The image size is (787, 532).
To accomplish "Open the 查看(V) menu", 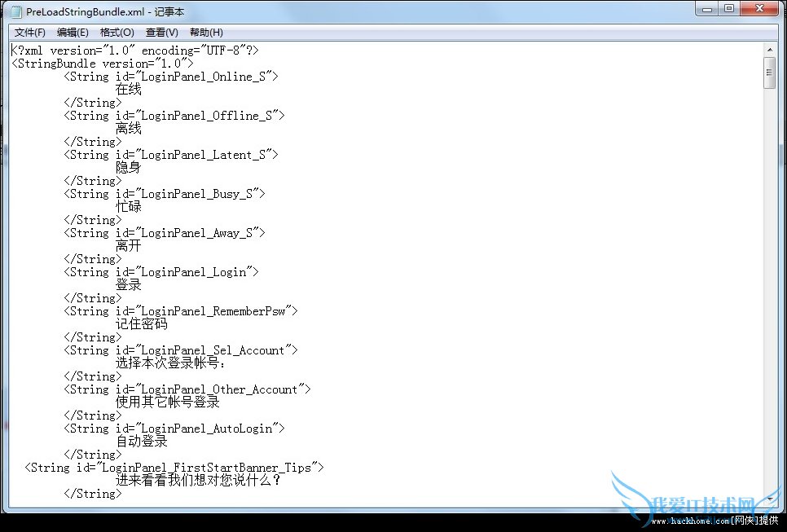I will tap(161, 33).
